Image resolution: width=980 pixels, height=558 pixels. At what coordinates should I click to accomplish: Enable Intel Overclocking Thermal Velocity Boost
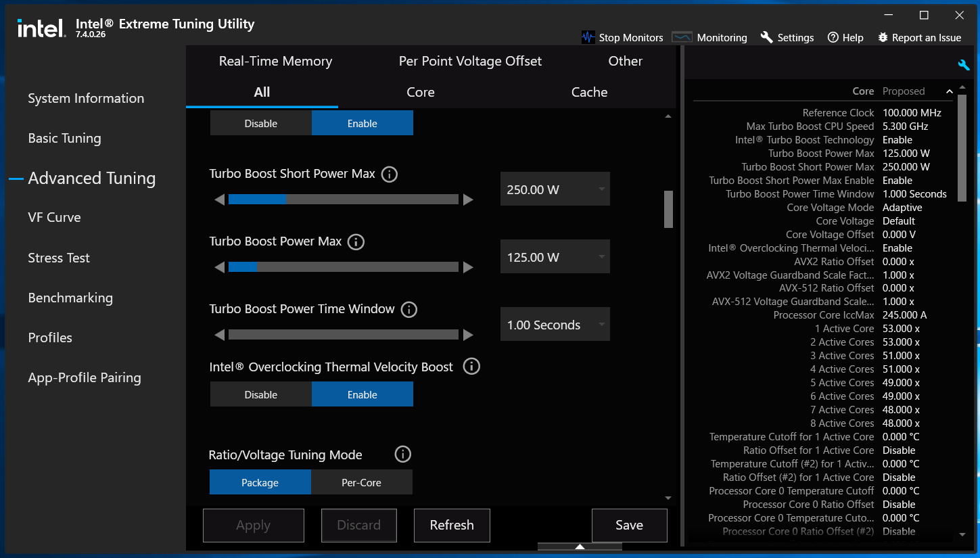(x=363, y=395)
